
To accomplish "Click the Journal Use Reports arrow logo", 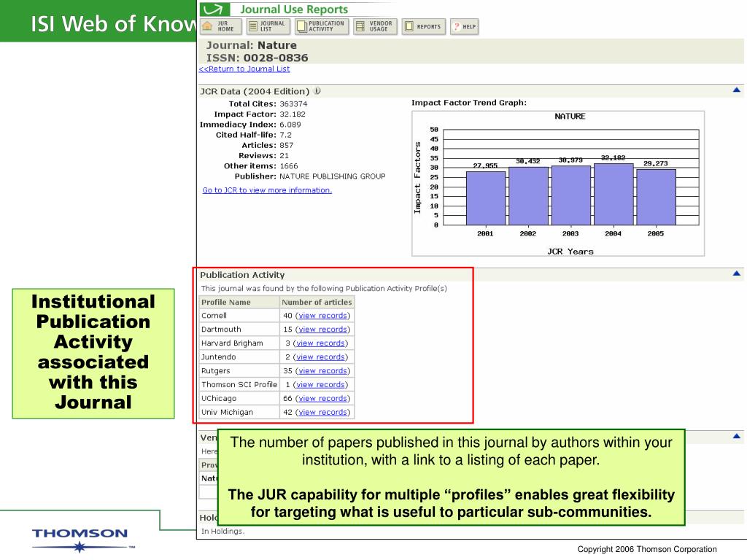I will point(215,9).
